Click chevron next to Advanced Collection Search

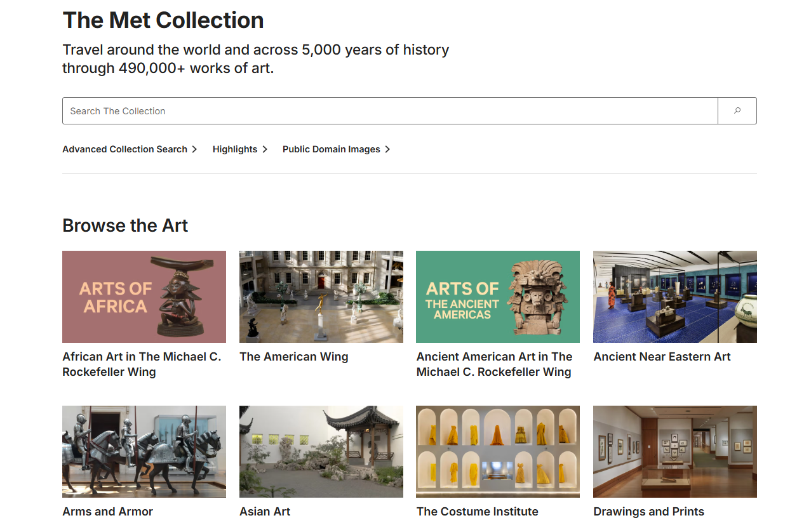[194, 149]
